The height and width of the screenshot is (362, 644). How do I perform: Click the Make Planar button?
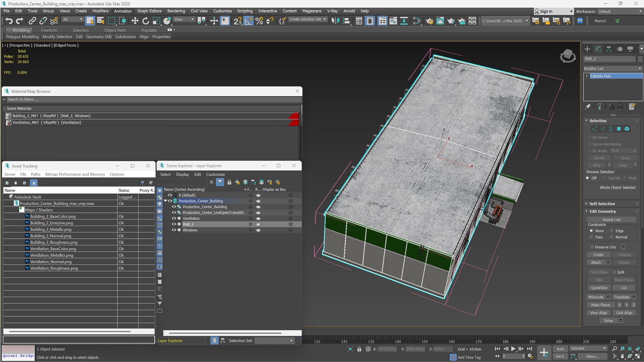coord(600,305)
